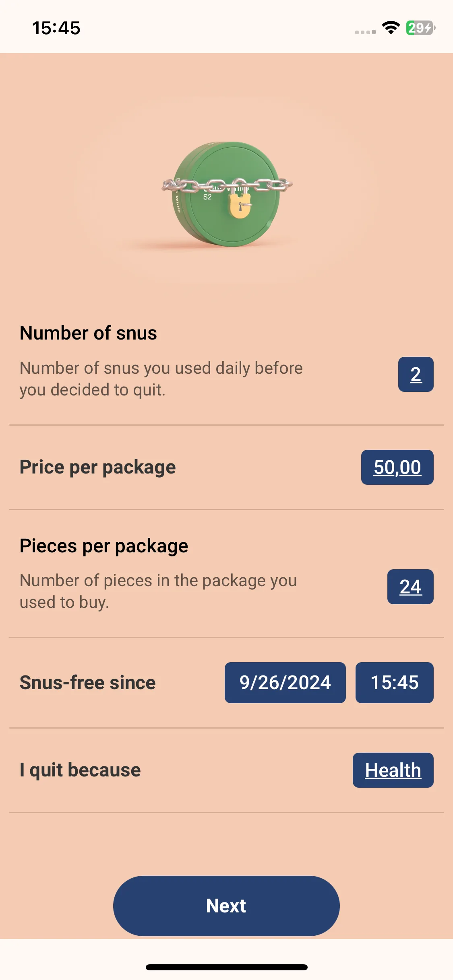Tap the battery indicator in status bar
Viewport: 453px width, 980px height.
coord(420,28)
